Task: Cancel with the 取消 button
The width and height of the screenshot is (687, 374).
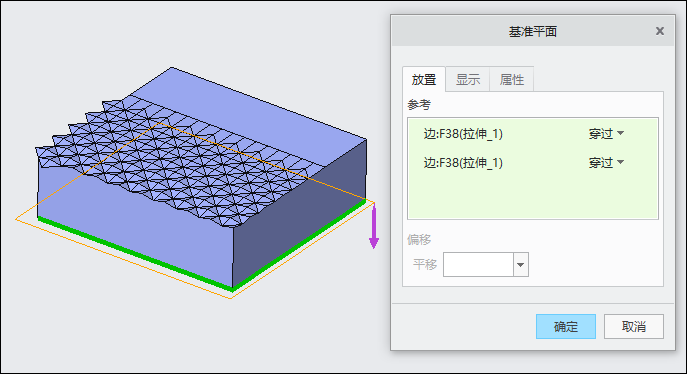Action: click(634, 326)
